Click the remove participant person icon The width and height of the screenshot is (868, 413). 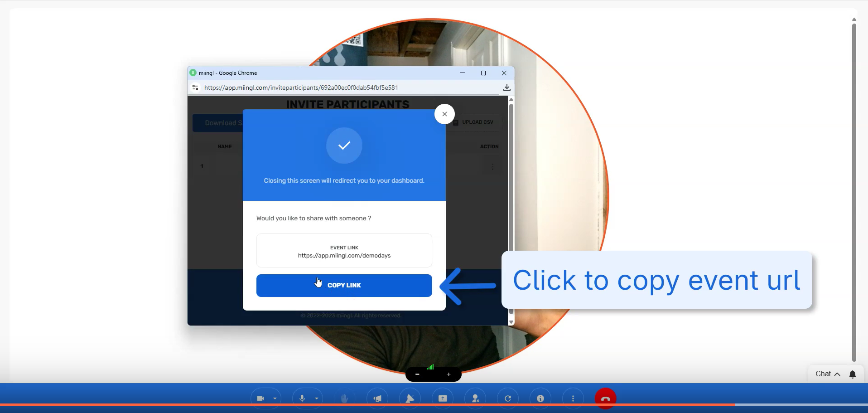pos(475,398)
